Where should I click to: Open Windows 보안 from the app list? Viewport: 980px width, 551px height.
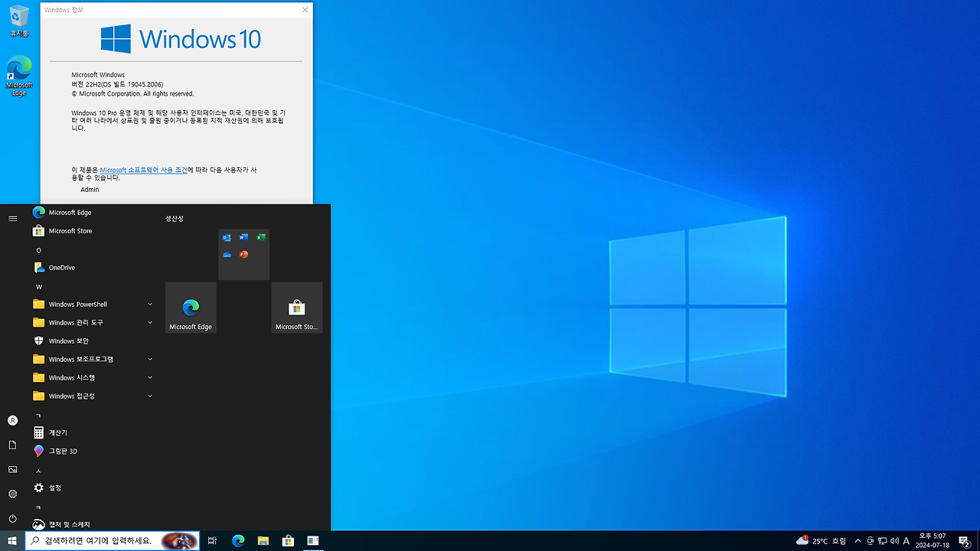point(92,341)
